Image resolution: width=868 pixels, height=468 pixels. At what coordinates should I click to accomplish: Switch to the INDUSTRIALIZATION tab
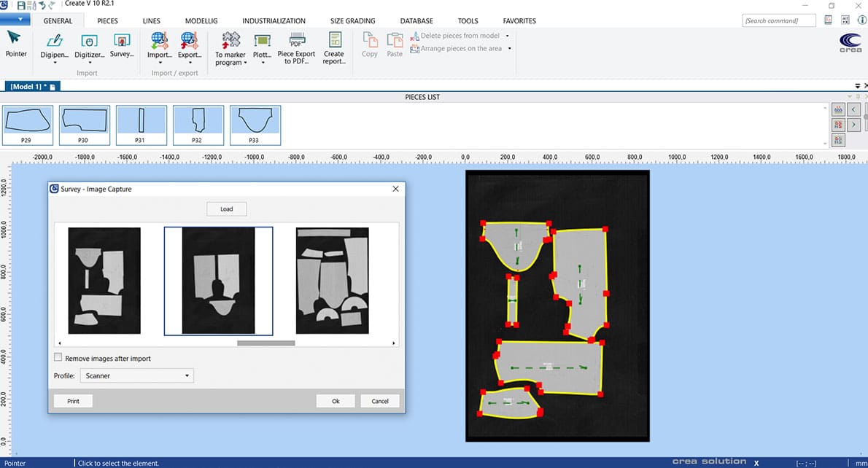tap(274, 20)
